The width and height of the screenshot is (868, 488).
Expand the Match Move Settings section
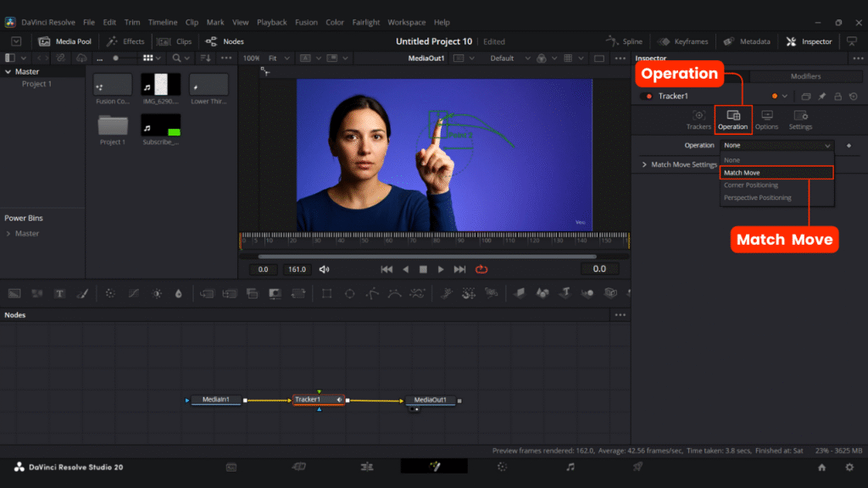[644, 164]
